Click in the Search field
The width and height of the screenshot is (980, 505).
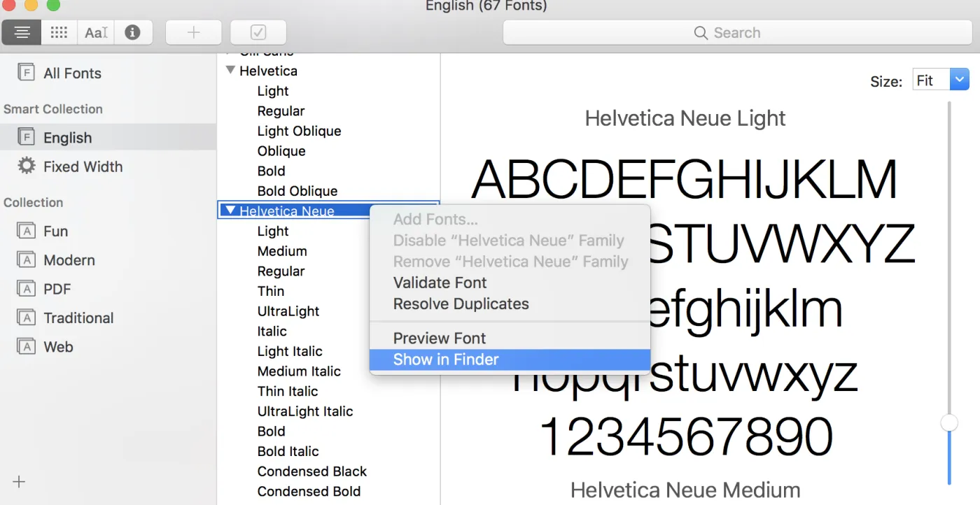(x=737, y=33)
